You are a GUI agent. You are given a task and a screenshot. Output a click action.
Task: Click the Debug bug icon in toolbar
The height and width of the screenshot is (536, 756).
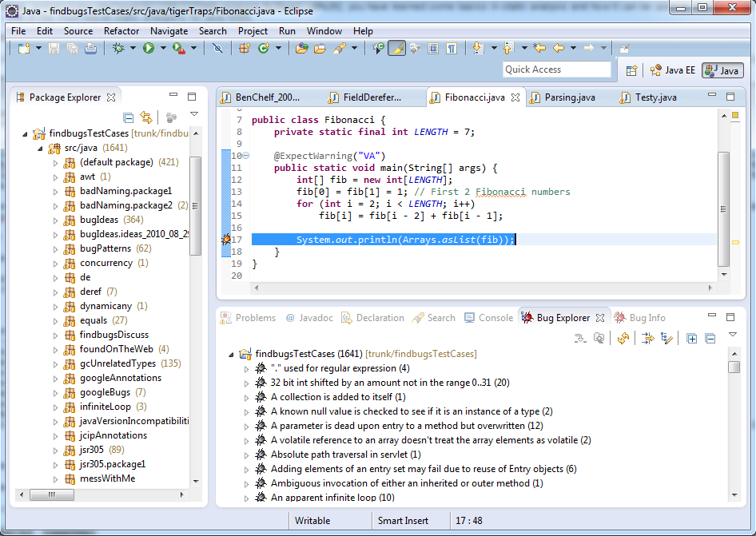[x=118, y=49]
